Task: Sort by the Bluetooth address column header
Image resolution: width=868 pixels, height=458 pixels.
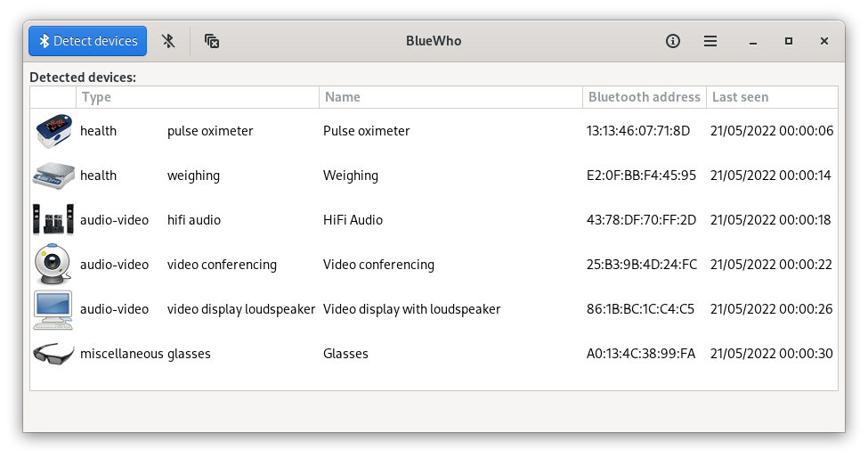Action: click(645, 97)
